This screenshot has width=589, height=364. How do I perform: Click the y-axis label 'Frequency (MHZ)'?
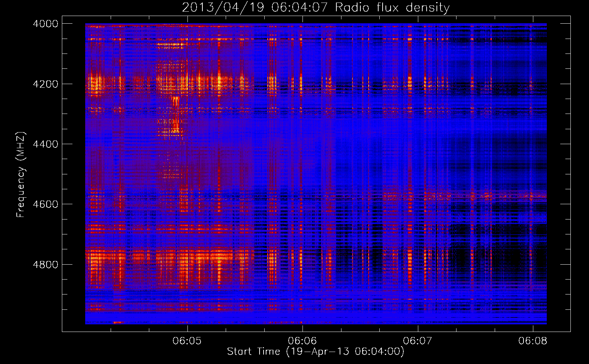(21, 175)
